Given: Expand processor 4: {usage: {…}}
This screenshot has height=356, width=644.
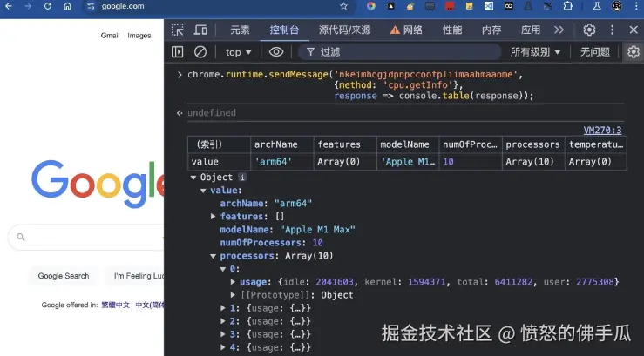Looking at the screenshot, I should click(x=222, y=347).
